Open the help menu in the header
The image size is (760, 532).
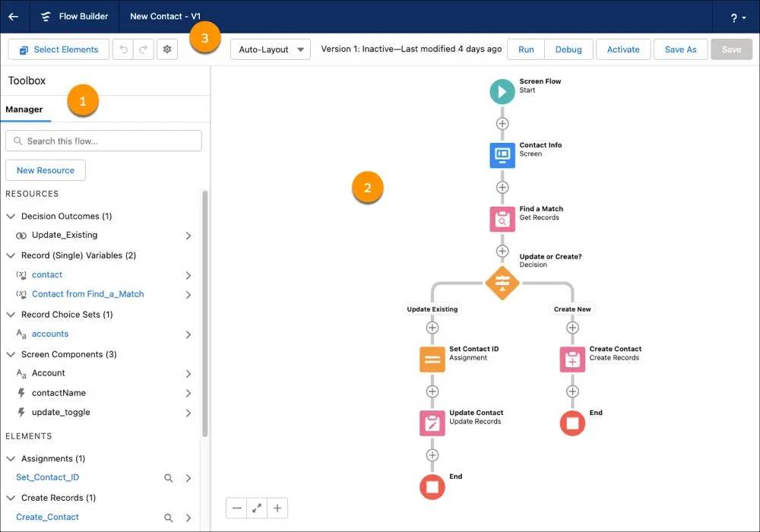[x=734, y=16]
